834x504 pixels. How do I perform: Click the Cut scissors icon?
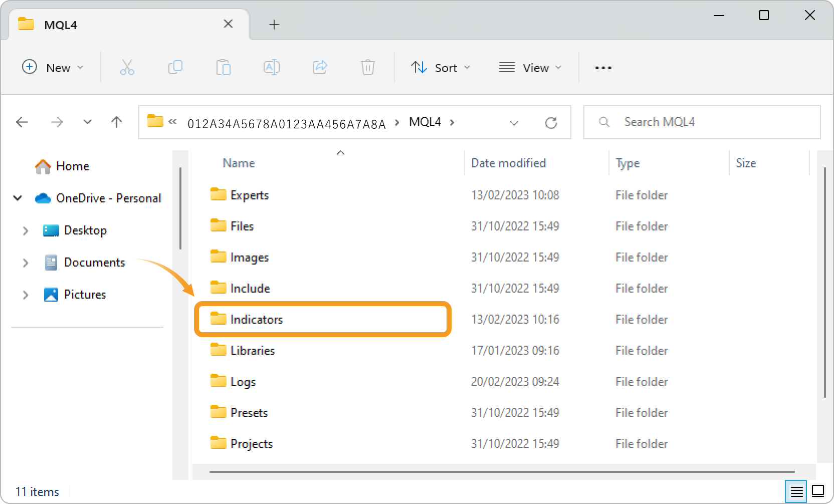[x=127, y=67]
